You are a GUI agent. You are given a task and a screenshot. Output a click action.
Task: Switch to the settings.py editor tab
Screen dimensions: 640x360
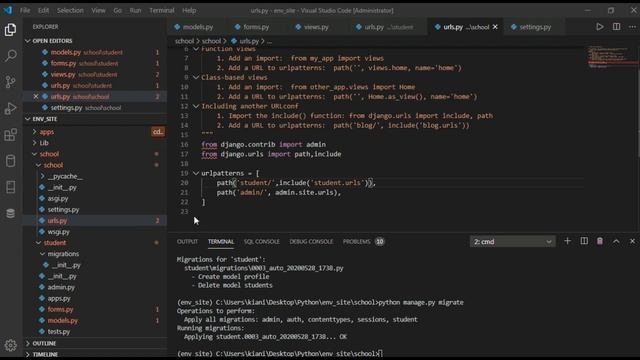click(535, 27)
